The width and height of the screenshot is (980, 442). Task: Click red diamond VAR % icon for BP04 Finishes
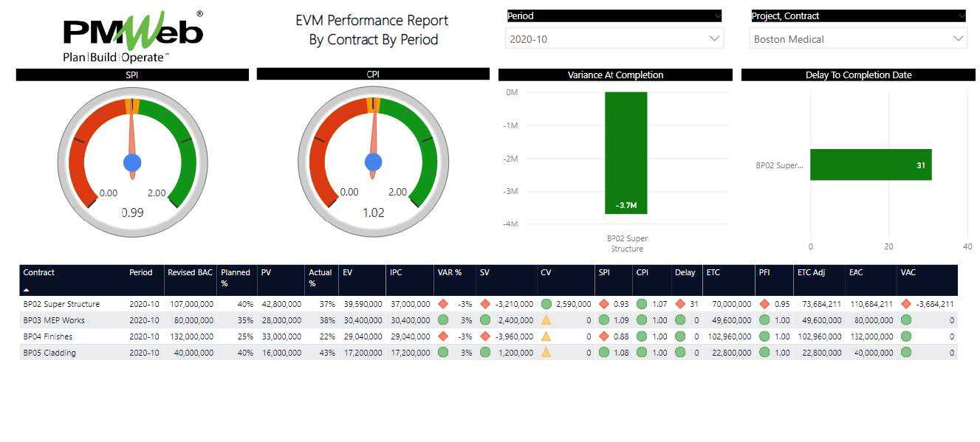coord(443,336)
